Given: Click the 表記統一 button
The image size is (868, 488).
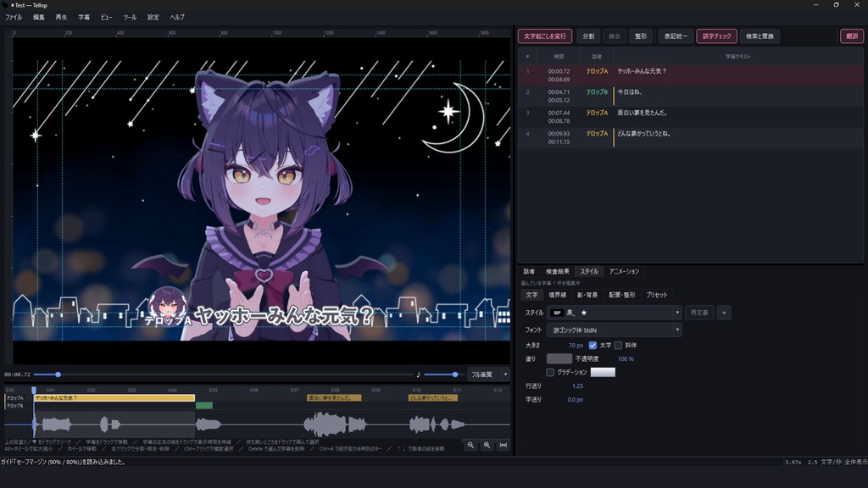Looking at the screenshot, I should click(676, 36).
